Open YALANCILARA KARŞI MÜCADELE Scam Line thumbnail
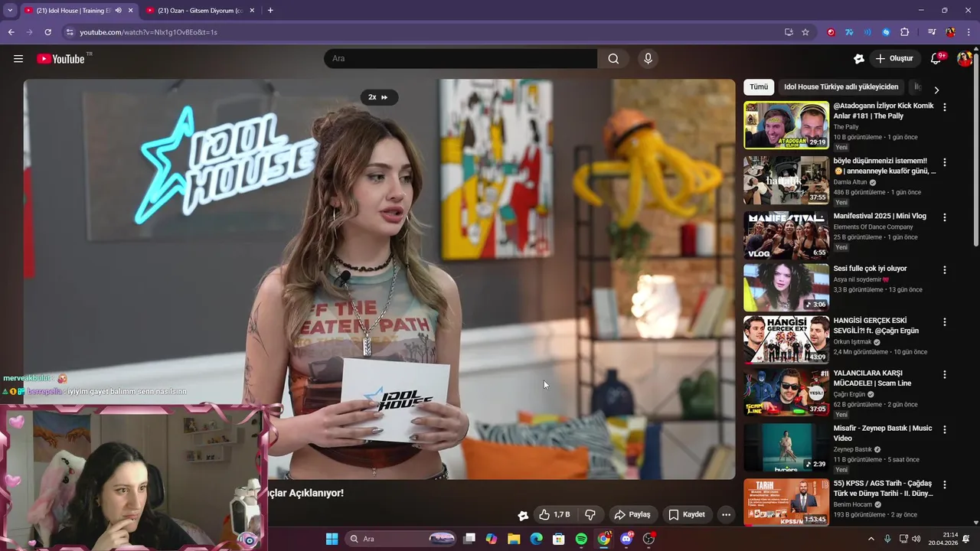This screenshot has height=551, width=980. pyautogui.click(x=786, y=392)
